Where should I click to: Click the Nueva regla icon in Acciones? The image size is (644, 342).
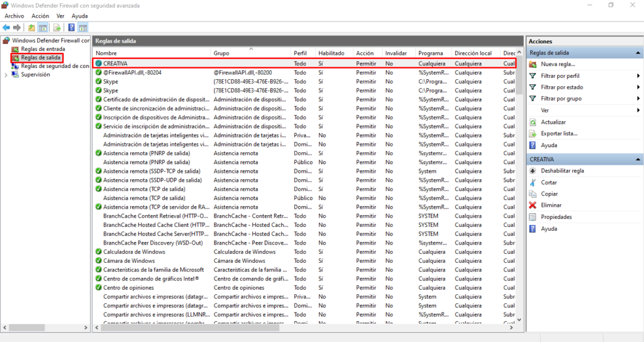pos(533,64)
